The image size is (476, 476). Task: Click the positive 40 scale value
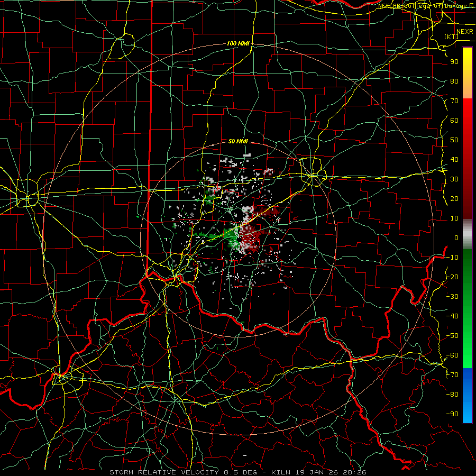click(x=454, y=160)
